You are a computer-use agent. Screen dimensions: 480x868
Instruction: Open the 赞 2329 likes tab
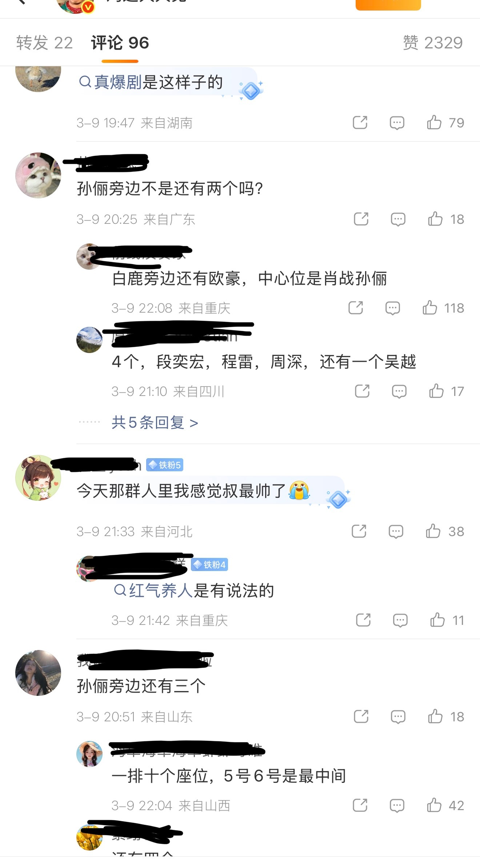(433, 43)
